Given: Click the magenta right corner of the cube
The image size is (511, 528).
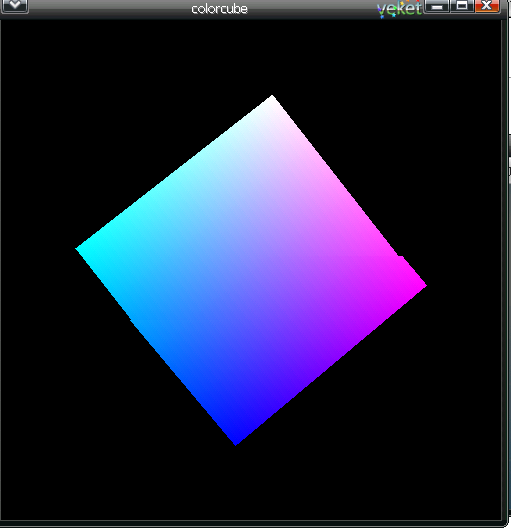Looking at the screenshot, I should pos(418,285).
